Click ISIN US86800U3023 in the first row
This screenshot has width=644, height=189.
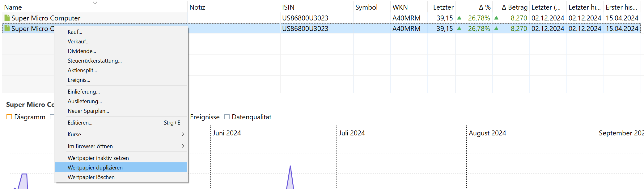coord(305,18)
